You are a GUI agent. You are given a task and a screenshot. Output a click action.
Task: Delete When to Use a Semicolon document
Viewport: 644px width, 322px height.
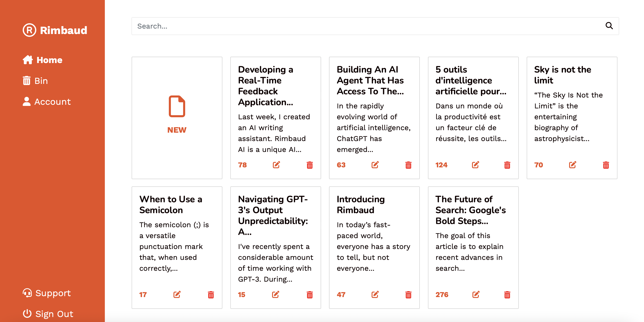(x=211, y=295)
